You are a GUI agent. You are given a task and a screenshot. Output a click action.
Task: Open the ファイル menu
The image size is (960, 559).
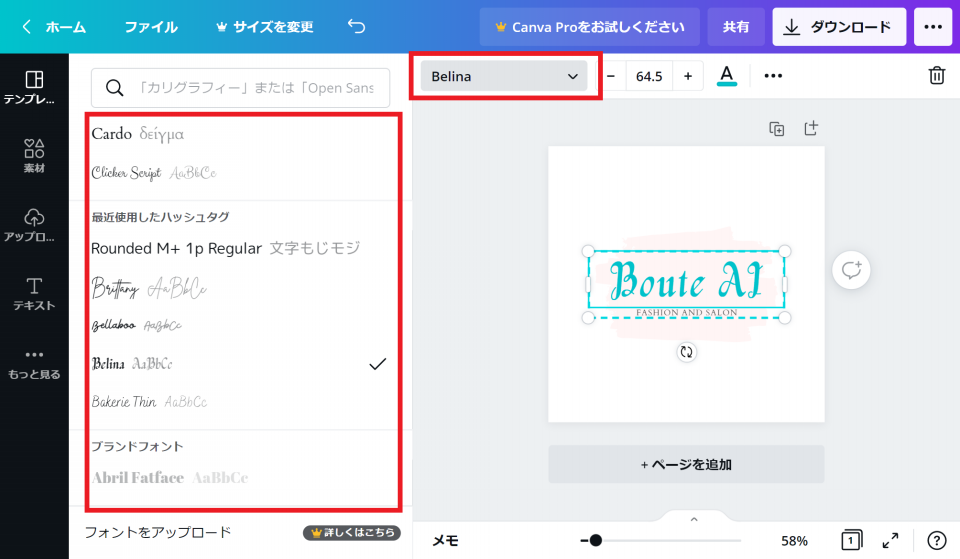click(151, 27)
